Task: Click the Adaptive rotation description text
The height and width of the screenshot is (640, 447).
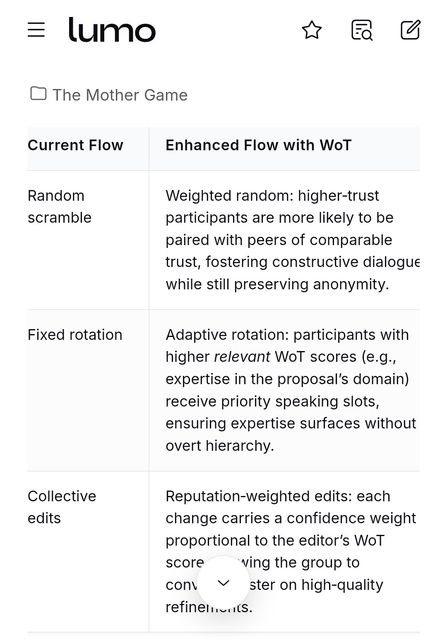Action: 291,390
